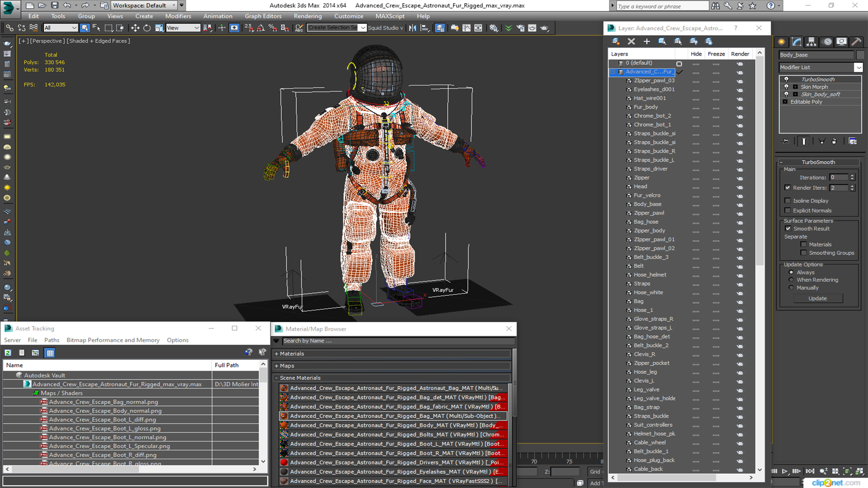Click the Select and Link tool
Viewport: 868px width, 488px height.
pos(9,28)
